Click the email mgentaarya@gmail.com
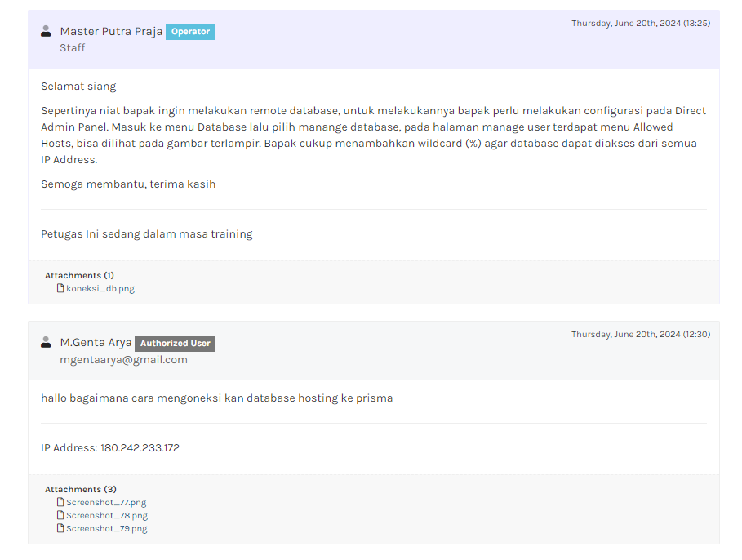Screen dimensions: 742x560 click(123, 359)
